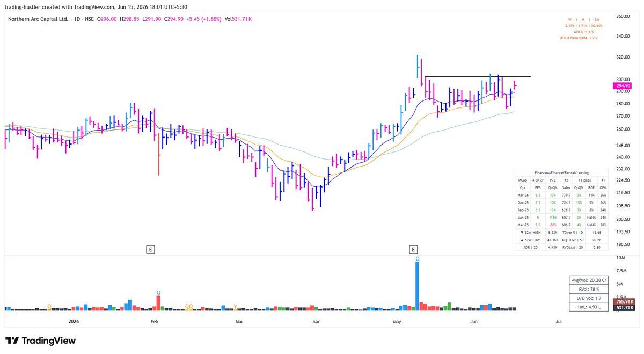Click the earnings E marker near May
644x354 pixels.
point(413,249)
